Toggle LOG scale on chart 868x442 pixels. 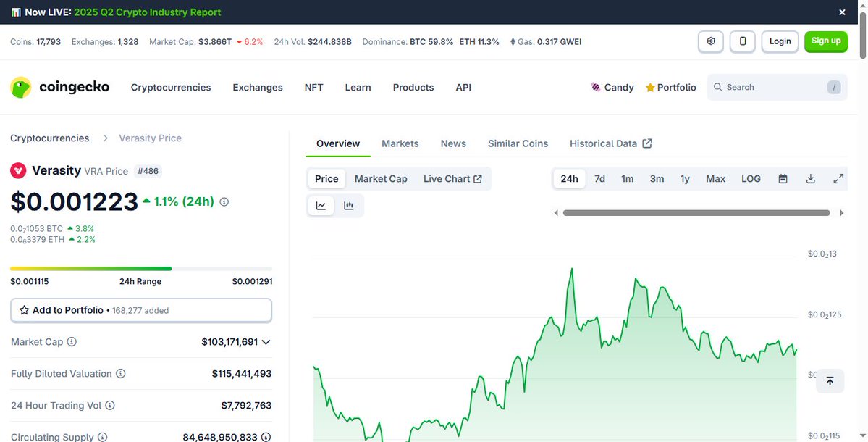(x=751, y=178)
